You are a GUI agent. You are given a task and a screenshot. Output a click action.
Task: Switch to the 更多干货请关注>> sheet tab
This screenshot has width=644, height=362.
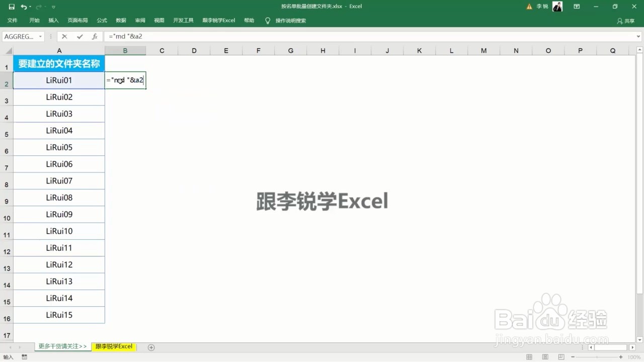62,346
